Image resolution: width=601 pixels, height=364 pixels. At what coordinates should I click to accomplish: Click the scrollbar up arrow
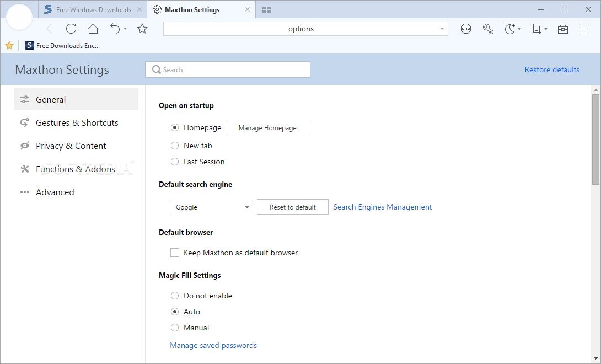(x=595, y=90)
